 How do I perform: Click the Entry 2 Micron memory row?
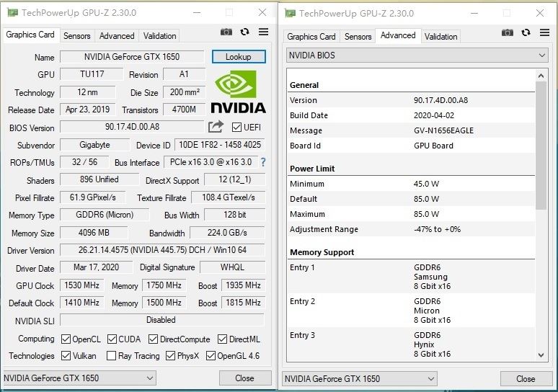411,311
